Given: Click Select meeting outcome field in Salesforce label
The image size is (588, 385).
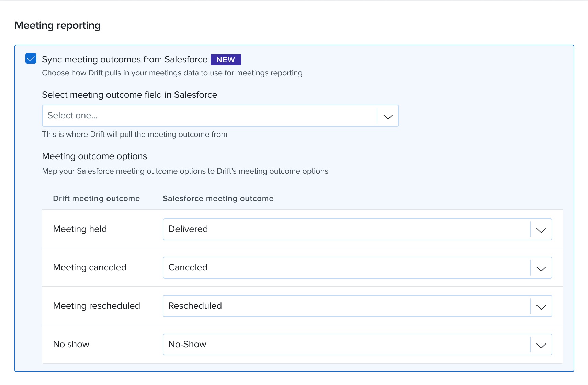Looking at the screenshot, I should click(x=129, y=95).
